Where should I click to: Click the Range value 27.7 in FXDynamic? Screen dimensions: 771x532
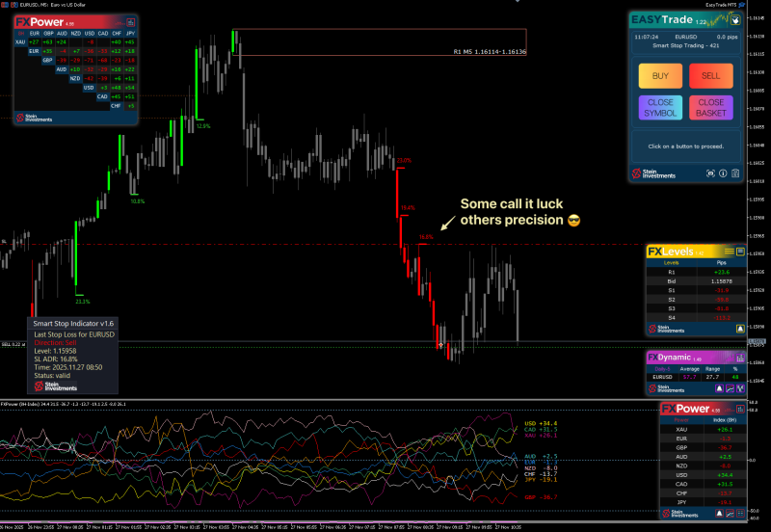tap(712, 377)
